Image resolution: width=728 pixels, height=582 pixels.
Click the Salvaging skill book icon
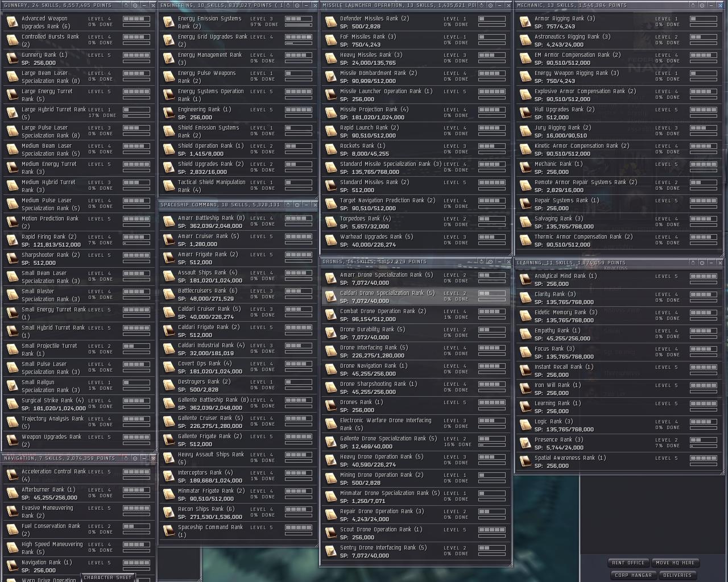tap(525, 222)
